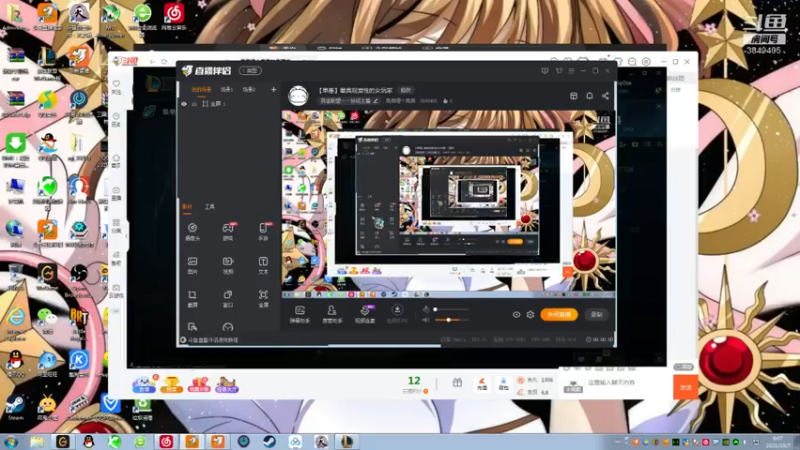
Task: Click the Modify title button
Action: [x=406, y=90]
